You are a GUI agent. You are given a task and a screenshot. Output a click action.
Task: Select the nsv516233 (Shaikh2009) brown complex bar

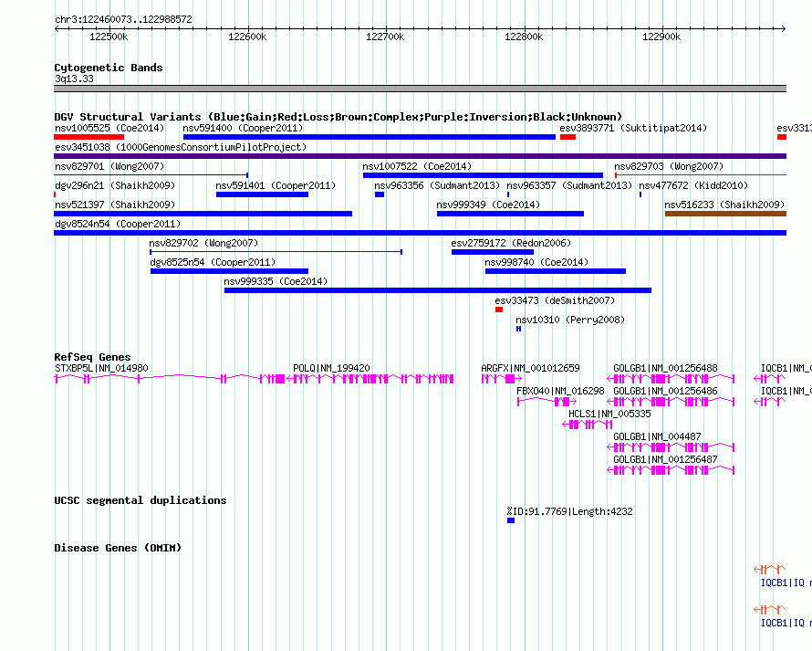tap(725, 214)
